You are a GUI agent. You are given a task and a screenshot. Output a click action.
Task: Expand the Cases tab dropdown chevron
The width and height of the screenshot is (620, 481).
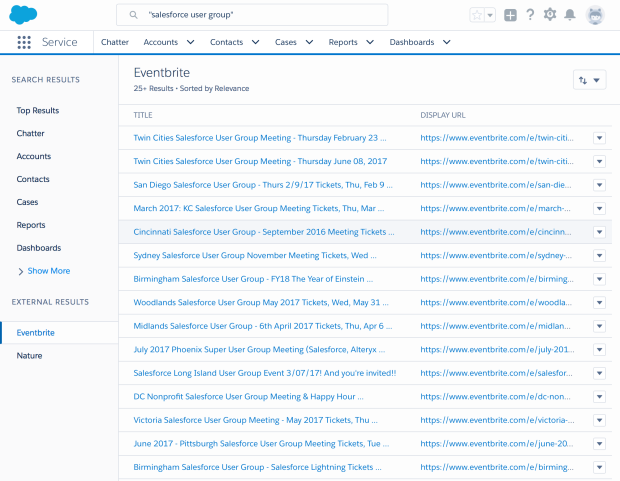click(x=309, y=42)
